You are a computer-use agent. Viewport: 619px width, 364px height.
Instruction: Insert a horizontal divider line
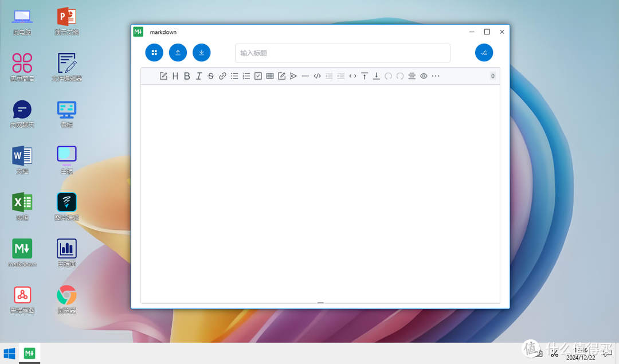pos(305,76)
